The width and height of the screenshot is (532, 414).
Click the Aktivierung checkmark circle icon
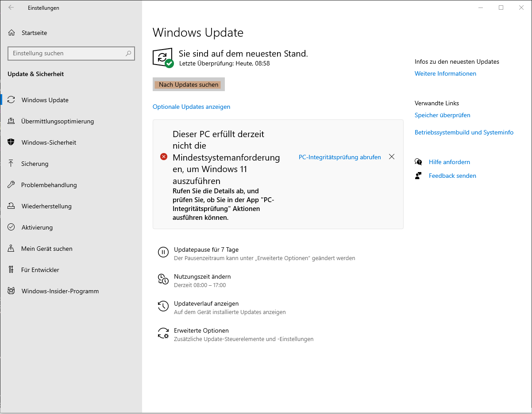12,227
